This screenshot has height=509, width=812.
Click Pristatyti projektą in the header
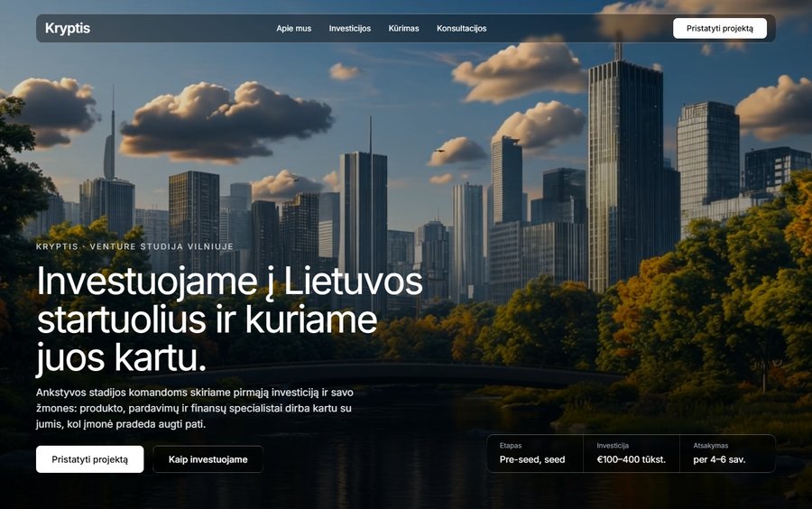(x=720, y=29)
